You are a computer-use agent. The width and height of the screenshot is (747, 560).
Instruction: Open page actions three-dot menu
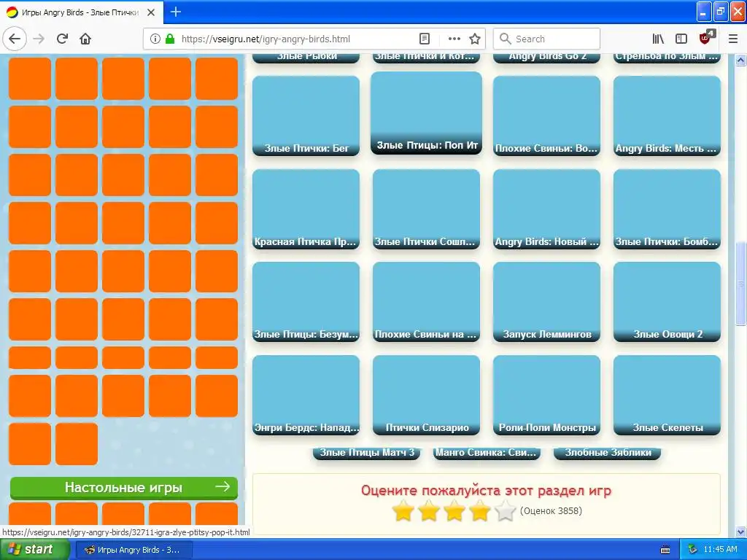[x=454, y=39]
